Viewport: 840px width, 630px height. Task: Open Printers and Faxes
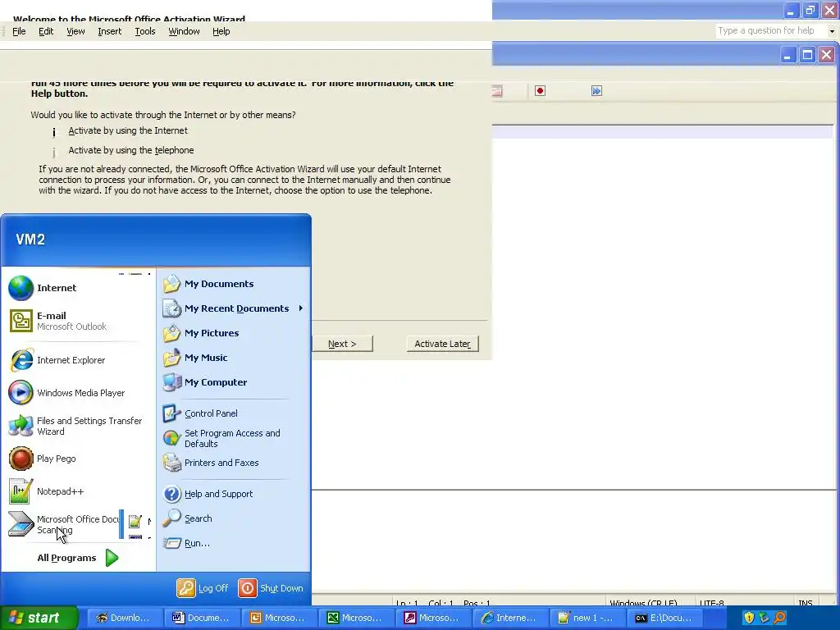[x=211, y=463]
